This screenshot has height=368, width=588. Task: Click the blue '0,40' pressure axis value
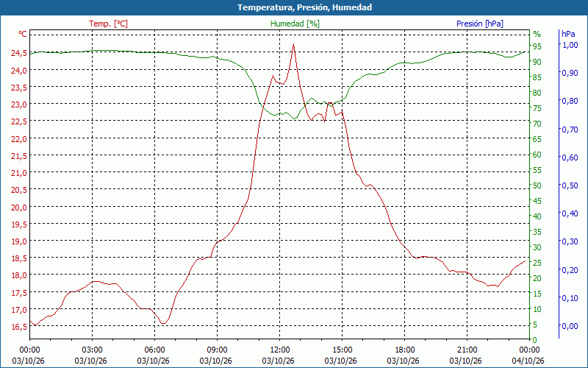coord(570,213)
